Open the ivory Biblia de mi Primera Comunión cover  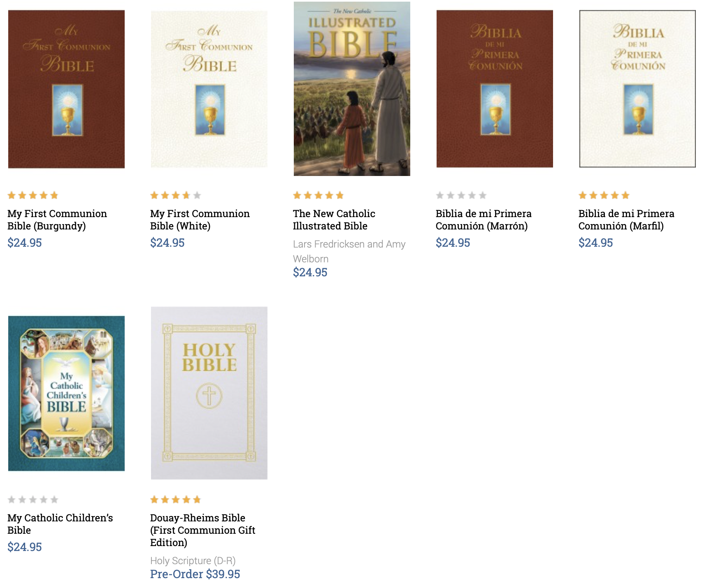637,89
